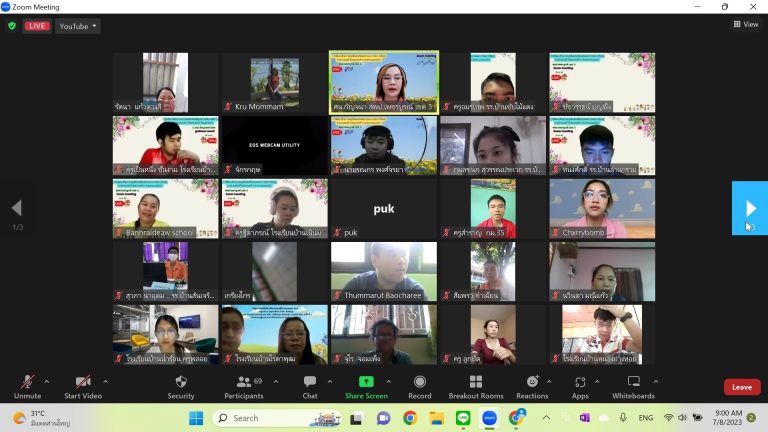Go to next page of participants

tap(749, 208)
